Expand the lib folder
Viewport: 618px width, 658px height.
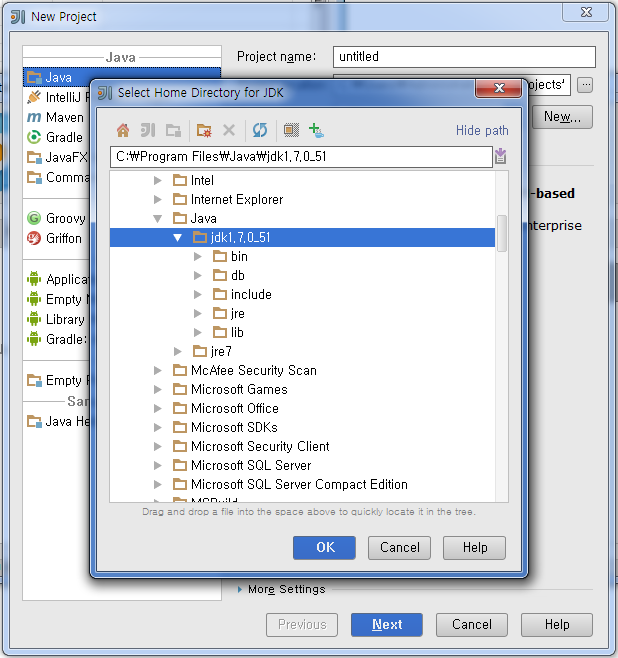(x=198, y=332)
